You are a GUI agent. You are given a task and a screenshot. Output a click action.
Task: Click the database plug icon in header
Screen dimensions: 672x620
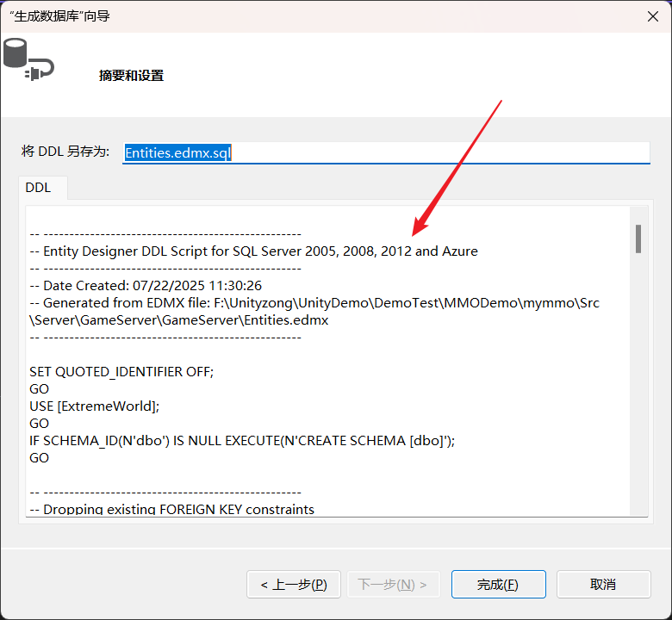click(28, 59)
